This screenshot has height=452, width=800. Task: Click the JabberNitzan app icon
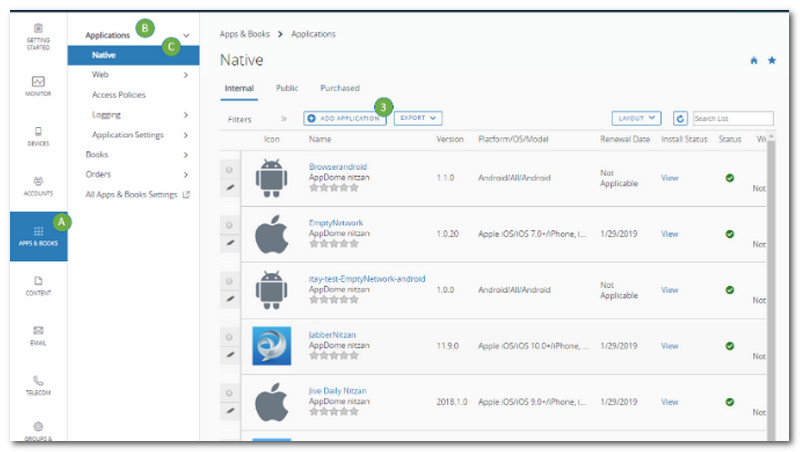271,346
